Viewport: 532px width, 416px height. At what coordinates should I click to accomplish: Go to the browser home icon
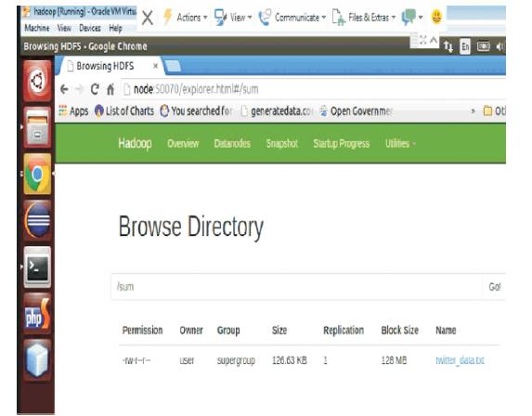point(110,89)
